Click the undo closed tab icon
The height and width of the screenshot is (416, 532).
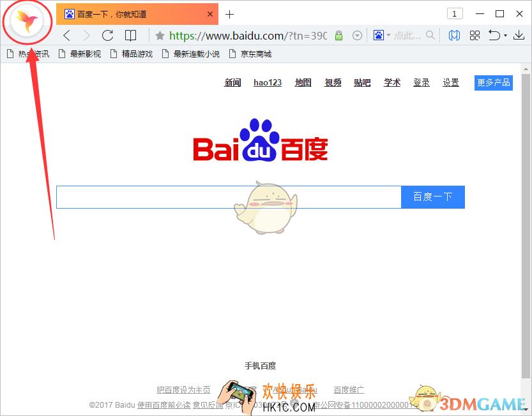point(494,35)
